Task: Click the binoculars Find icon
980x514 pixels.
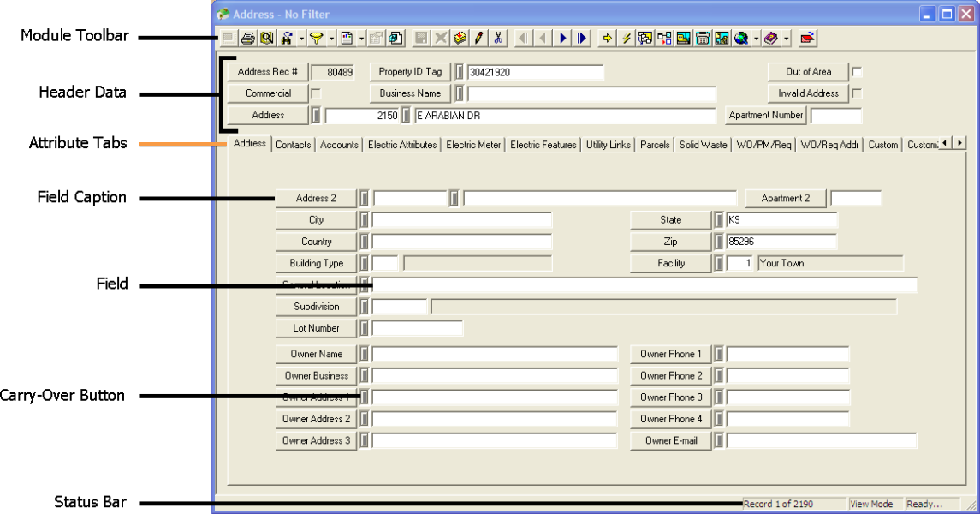Action: click(x=287, y=39)
